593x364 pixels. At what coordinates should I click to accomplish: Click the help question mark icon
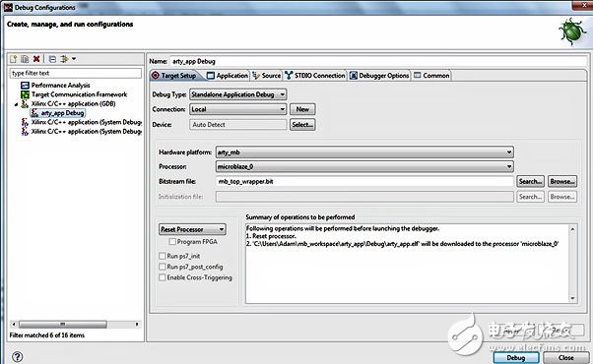17,356
